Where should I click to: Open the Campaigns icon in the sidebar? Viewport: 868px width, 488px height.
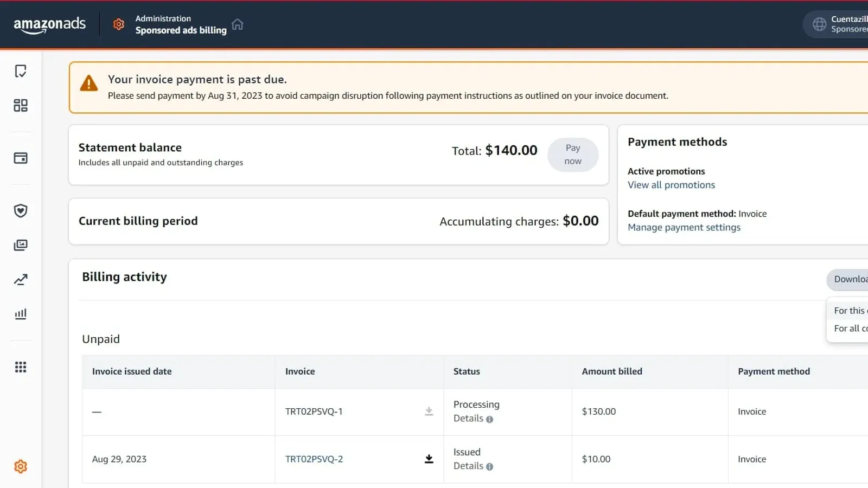[20, 71]
